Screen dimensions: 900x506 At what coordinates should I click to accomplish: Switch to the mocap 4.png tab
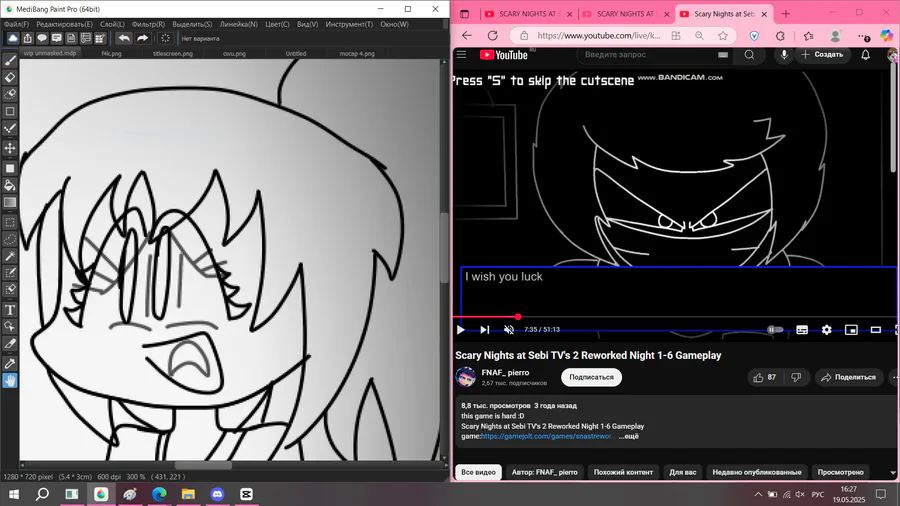(x=357, y=53)
